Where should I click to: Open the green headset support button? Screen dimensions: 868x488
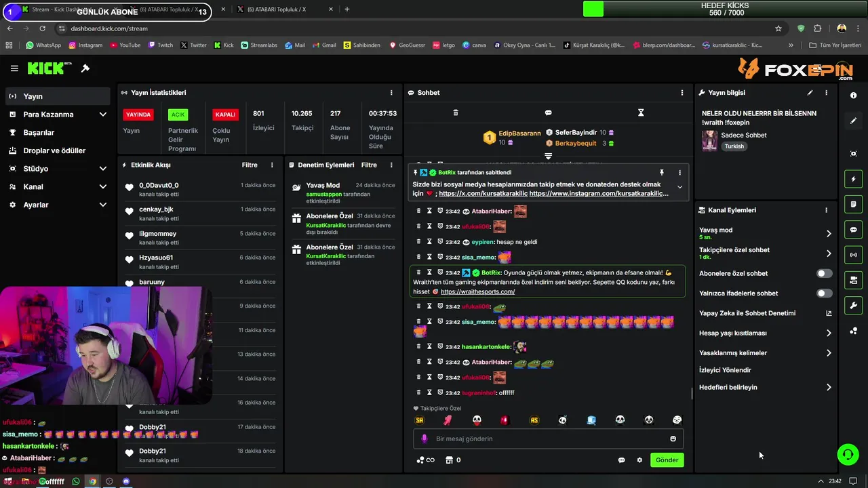tap(848, 454)
